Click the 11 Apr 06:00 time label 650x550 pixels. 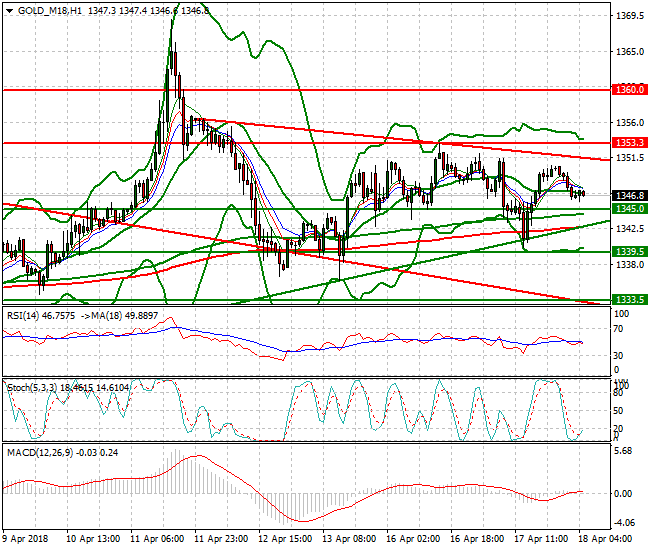157,539
